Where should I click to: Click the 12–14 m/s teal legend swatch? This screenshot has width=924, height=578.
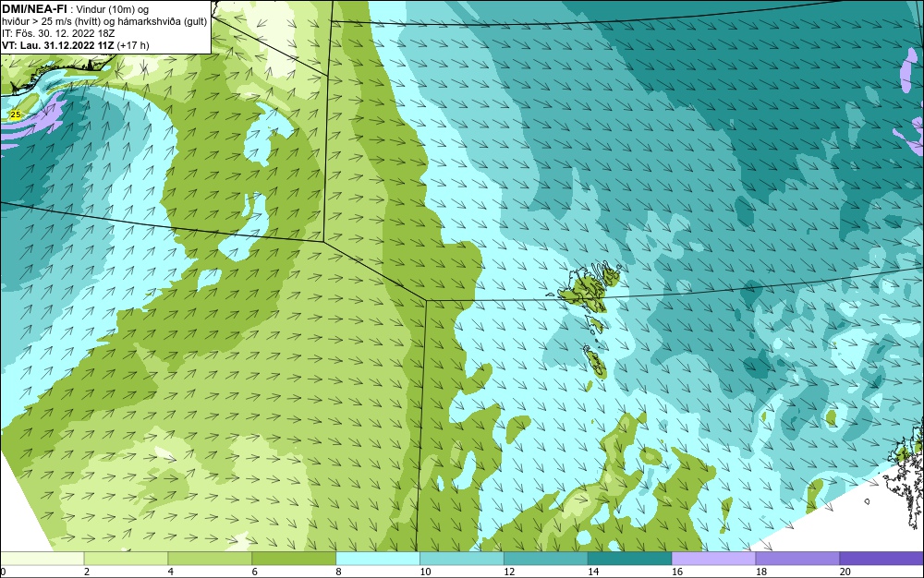[546, 558]
